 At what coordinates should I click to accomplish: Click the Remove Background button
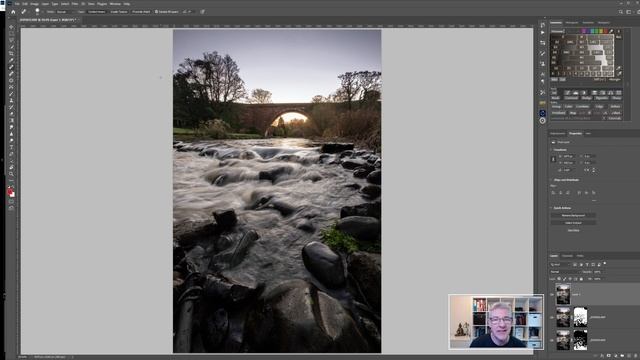[573, 215]
